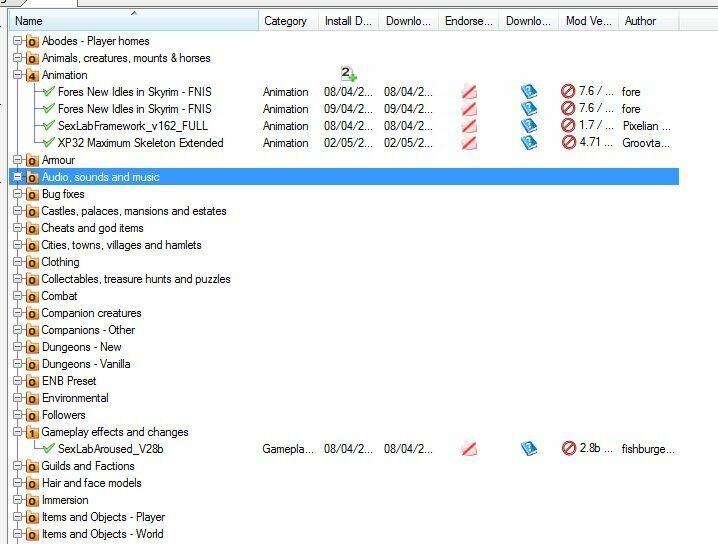Image resolution: width=718 pixels, height=544 pixels.
Task: Sort by the Mod Version column header
Action: (x=588, y=21)
